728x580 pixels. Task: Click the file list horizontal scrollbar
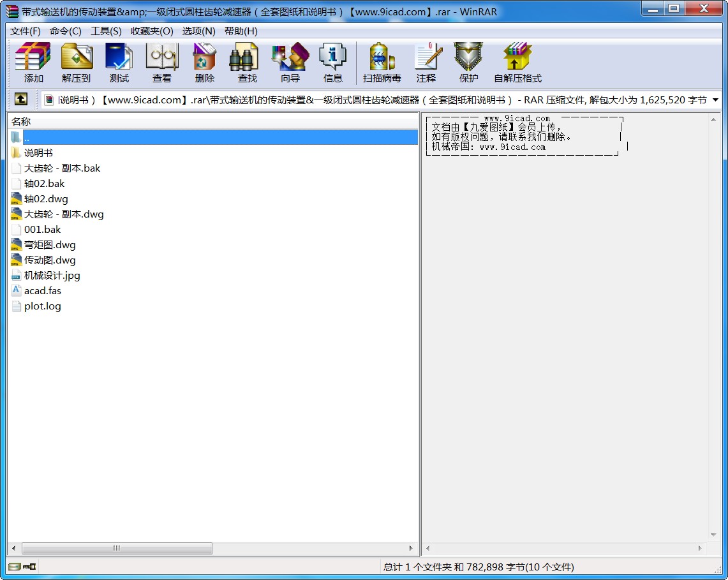click(x=117, y=549)
